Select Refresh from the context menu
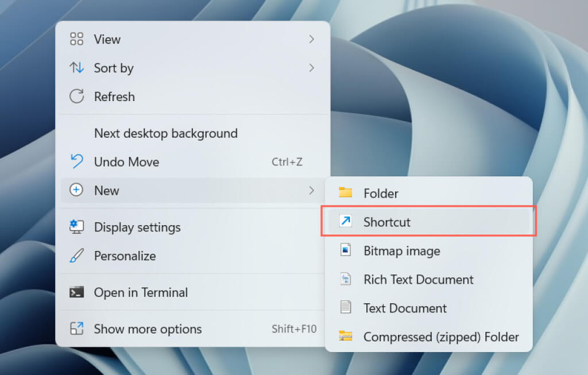Viewport: 588px width, 375px height. click(192, 96)
